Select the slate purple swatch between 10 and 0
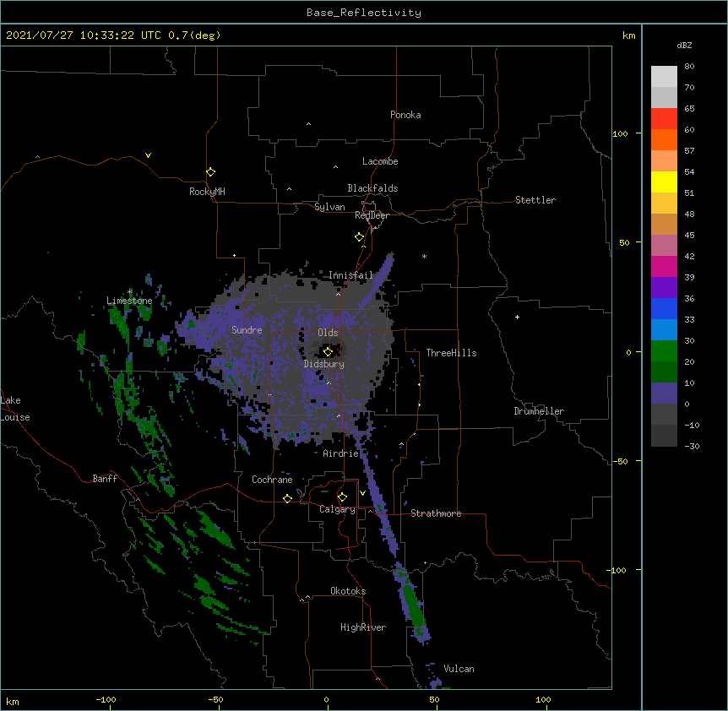The height and width of the screenshot is (711, 728). [x=664, y=393]
